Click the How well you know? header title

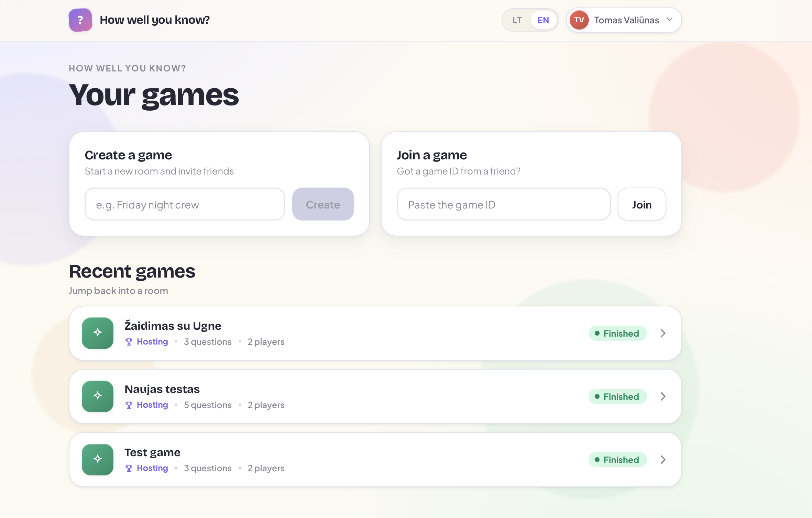pos(155,20)
